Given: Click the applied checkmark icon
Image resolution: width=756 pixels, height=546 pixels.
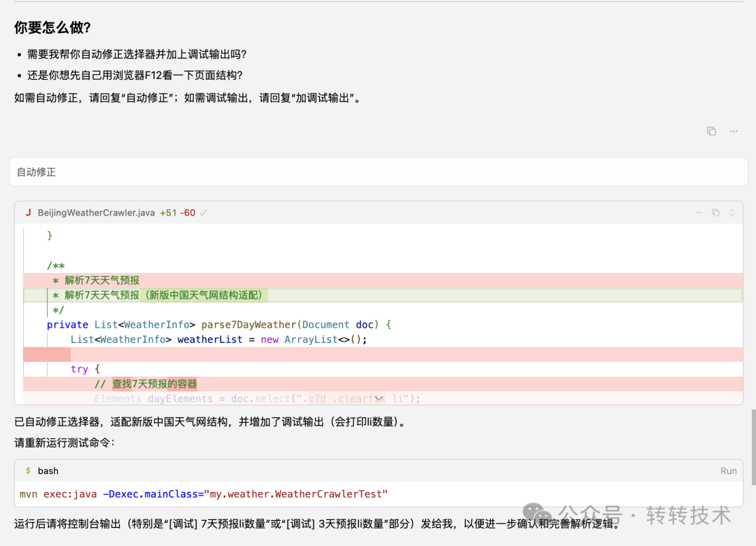Looking at the screenshot, I should 204,213.
